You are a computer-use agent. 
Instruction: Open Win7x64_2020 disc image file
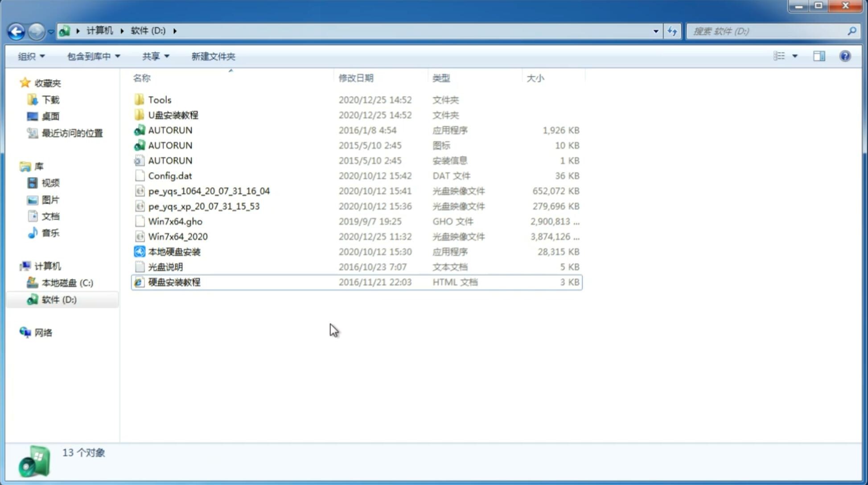(x=177, y=237)
